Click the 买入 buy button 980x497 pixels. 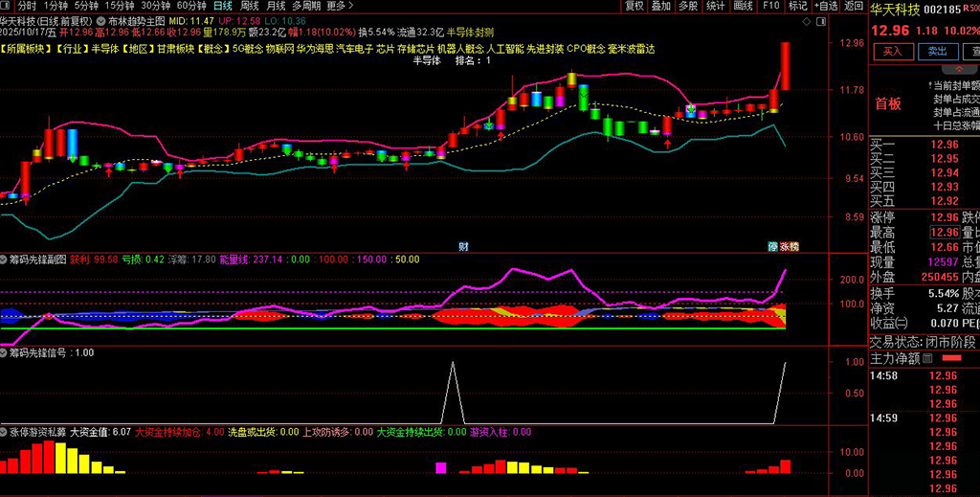[891, 52]
